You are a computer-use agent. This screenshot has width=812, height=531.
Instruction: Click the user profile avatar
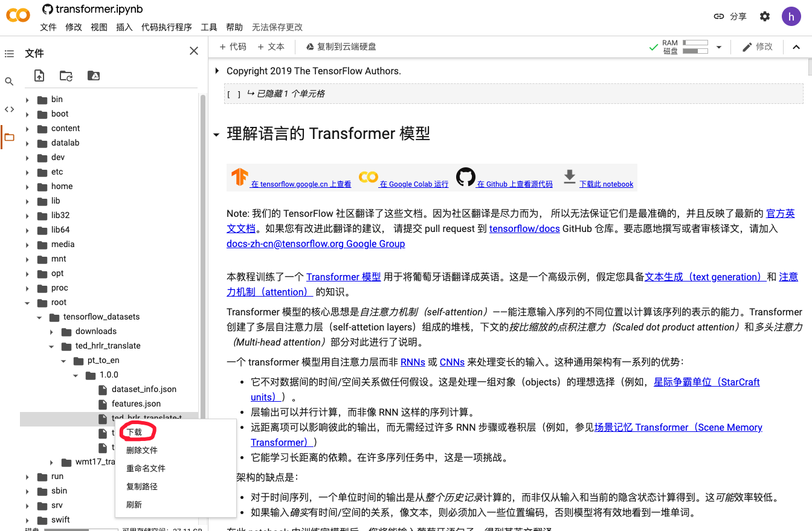[791, 16]
